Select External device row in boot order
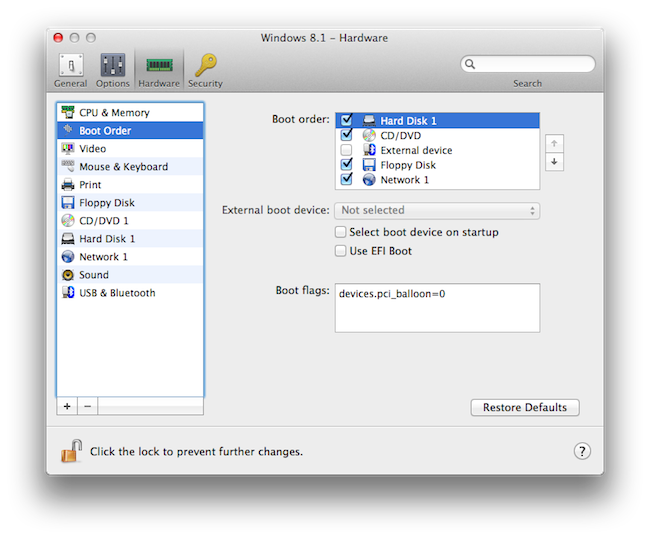The height and width of the screenshot is (539, 650). pos(437,150)
